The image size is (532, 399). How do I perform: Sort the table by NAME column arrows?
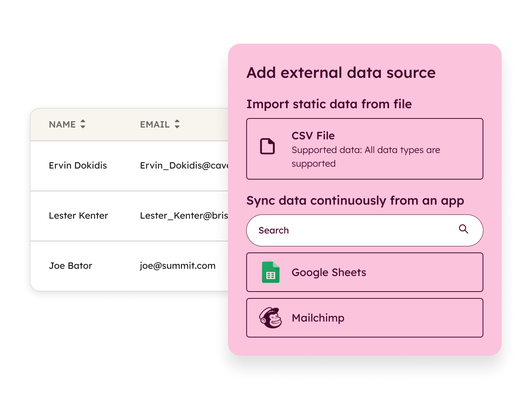(x=83, y=124)
